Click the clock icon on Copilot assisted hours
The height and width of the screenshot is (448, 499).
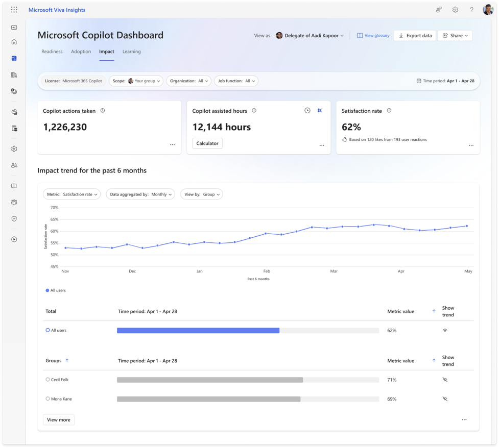point(307,110)
